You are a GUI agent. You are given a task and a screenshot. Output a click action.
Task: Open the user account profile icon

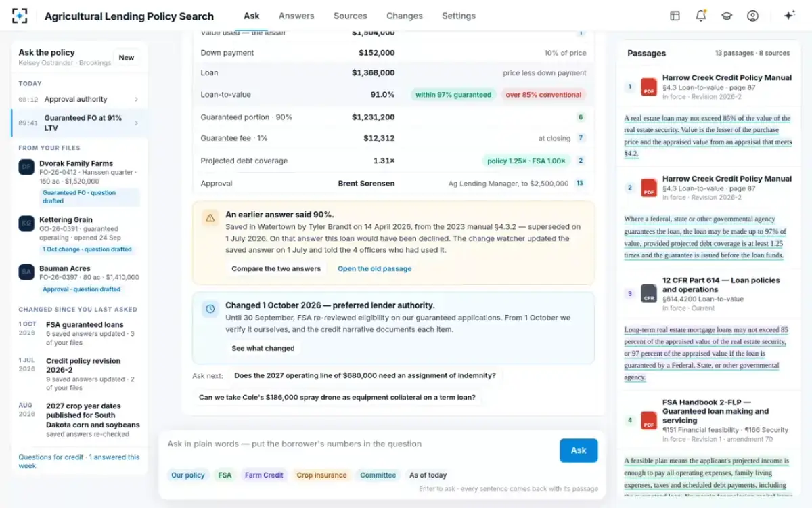point(752,16)
